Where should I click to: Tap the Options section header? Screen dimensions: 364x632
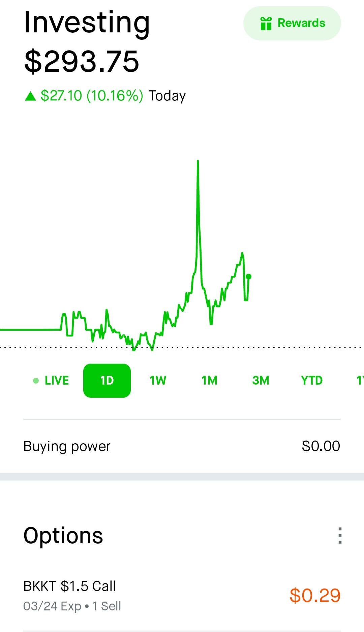[x=63, y=536]
